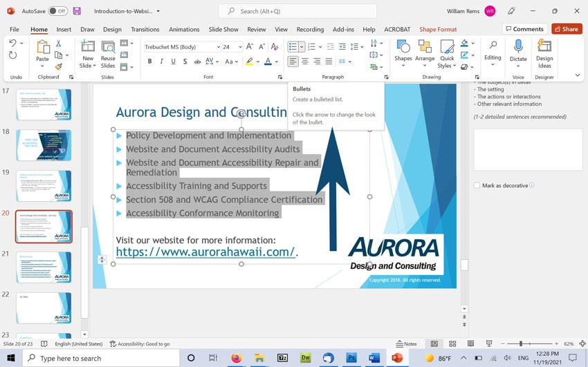Open the font size dropdown
The width and height of the screenshot is (588, 367).
click(x=240, y=47)
